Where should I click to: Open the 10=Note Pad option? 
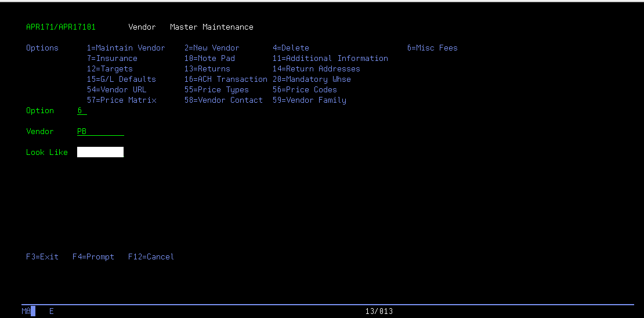coord(209,59)
